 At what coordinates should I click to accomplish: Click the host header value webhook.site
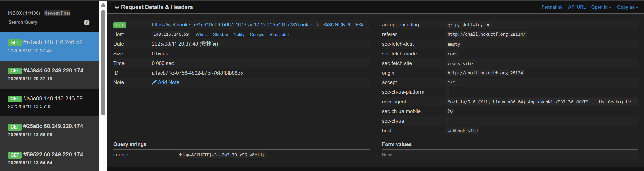click(462, 131)
